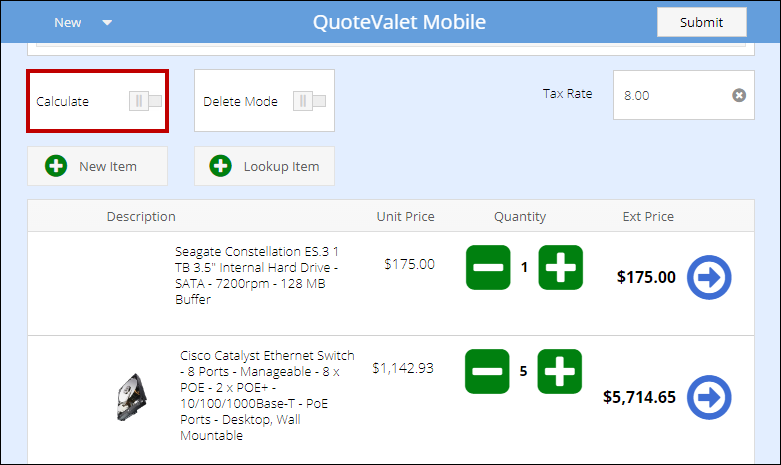Image resolution: width=781 pixels, height=465 pixels.
Task: Expand the New dropdown arrow
Action: (107, 22)
